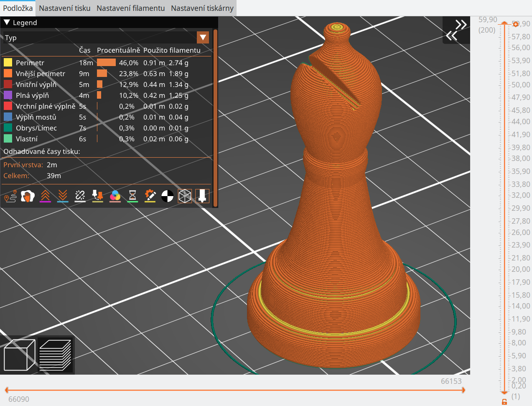This screenshot has width=532, height=406.
Task: Toggle seams broken-chain icon
Action: (x=80, y=196)
